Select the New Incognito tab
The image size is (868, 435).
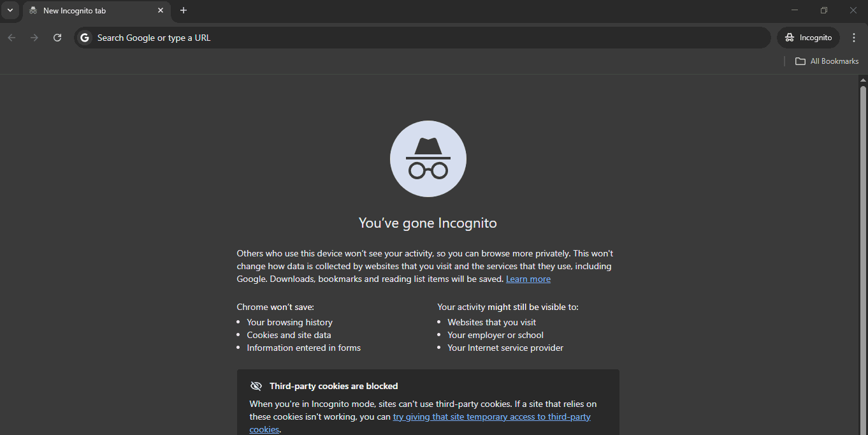pos(89,11)
